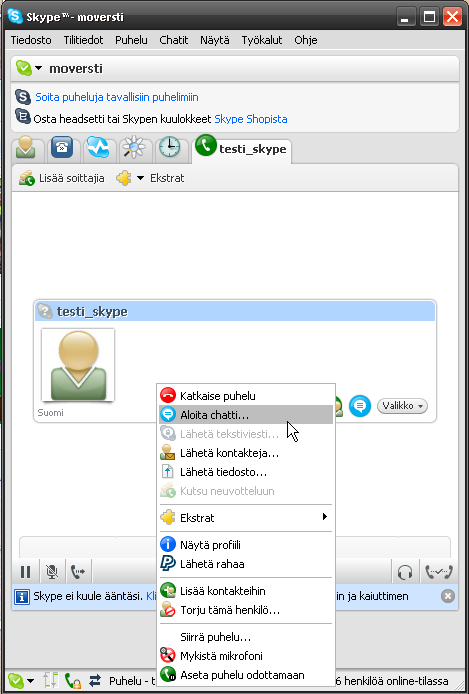This screenshot has height=694, width=469.
Task: Click the red hang-up icon in menu
Action: click(x=168, y=395)
